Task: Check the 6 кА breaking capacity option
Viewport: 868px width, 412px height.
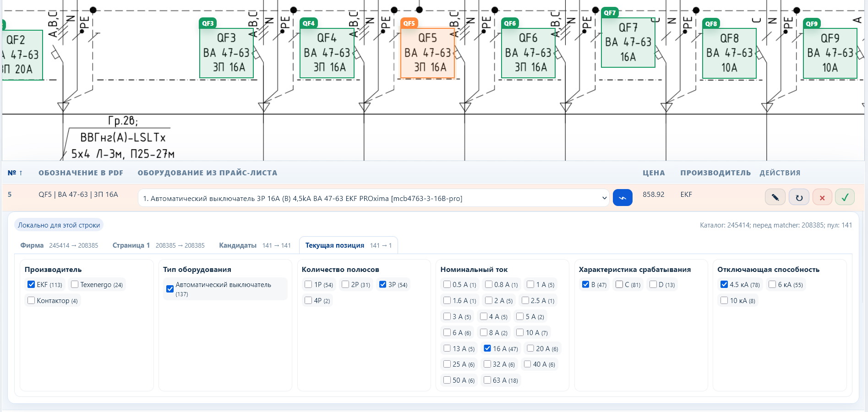Action: pos(772,284)
